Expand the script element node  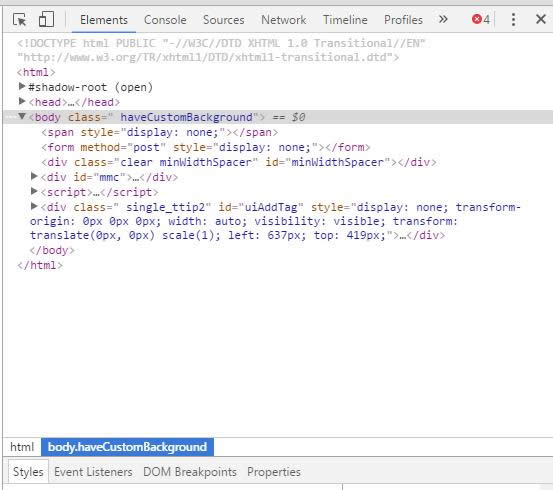34,191
